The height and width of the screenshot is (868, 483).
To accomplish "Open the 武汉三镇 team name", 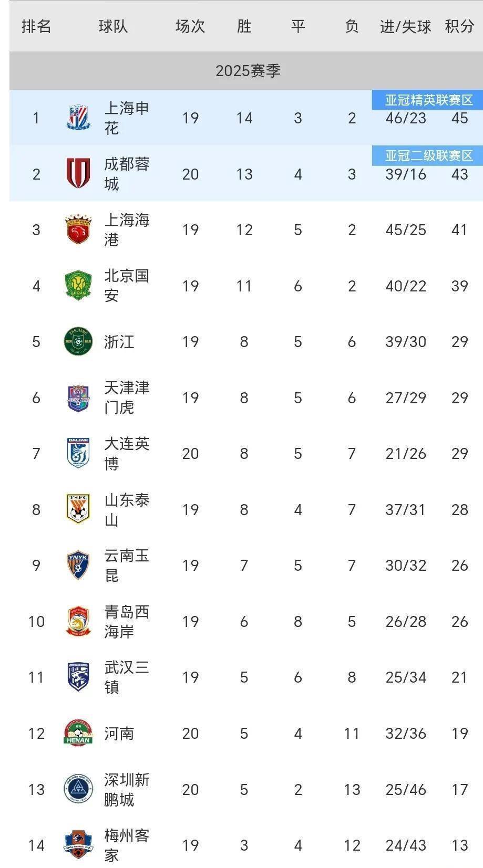I will pyautogui.click(x=127, y=677).
